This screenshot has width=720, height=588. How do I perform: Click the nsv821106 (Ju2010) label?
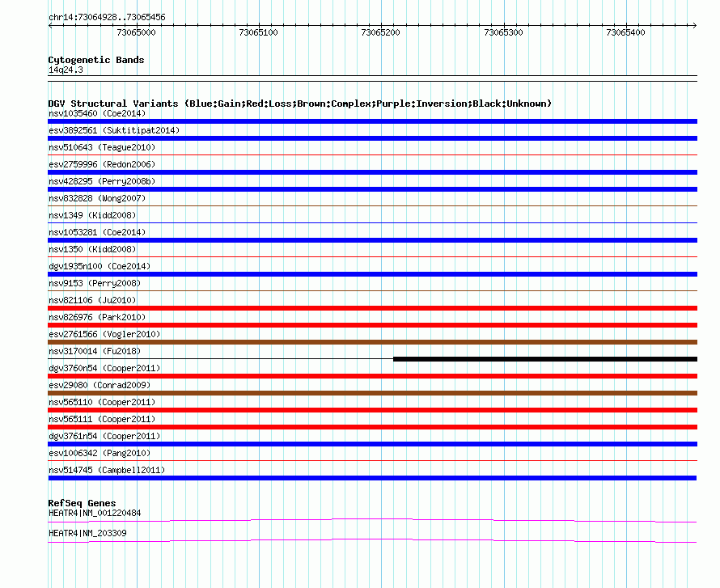(x=92, y=300)
